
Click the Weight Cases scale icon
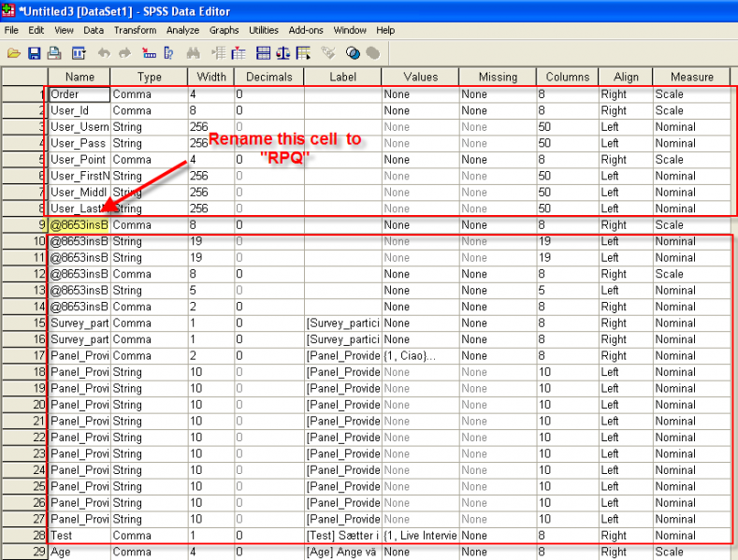[283, 53]
